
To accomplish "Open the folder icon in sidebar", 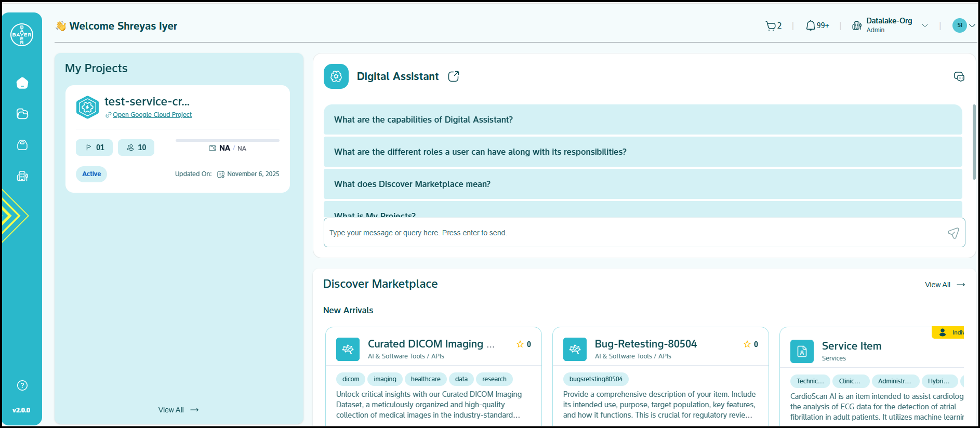I will click(22, 114).
